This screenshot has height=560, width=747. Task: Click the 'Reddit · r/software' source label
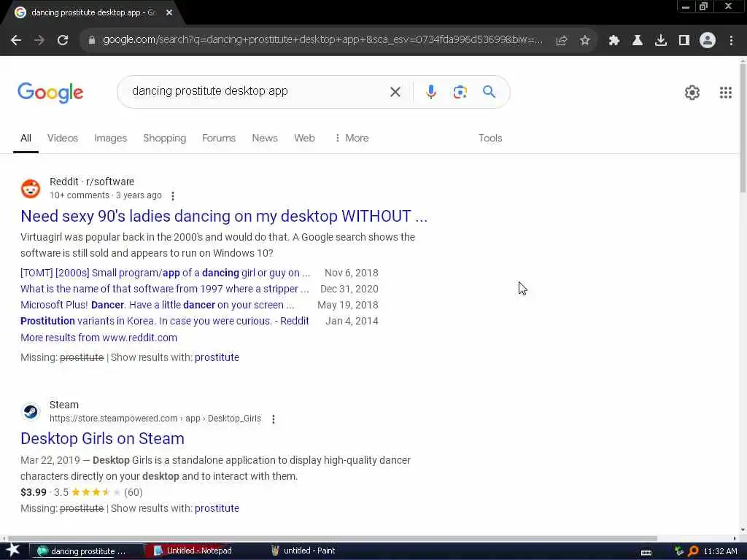tap(92, 182)
